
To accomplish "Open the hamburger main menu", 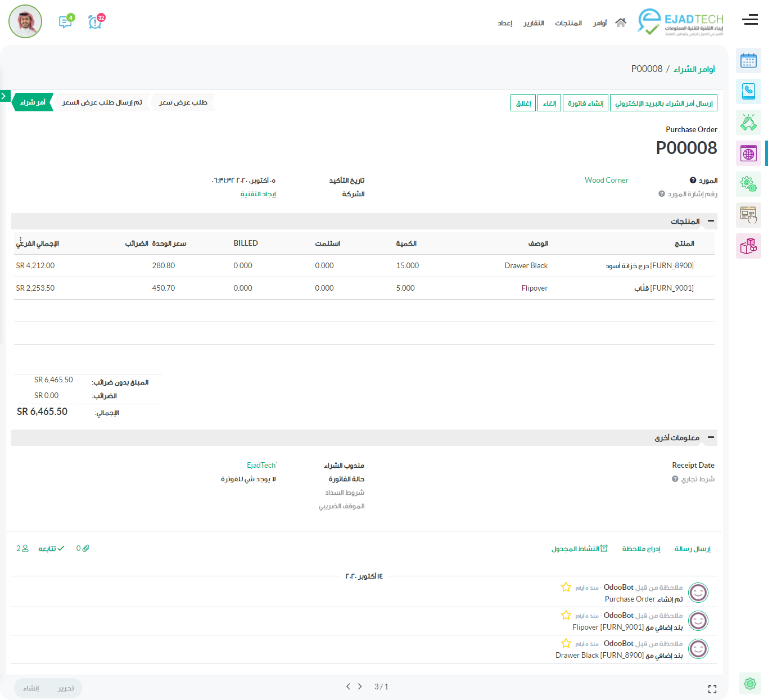I will (x=749, y=20).
